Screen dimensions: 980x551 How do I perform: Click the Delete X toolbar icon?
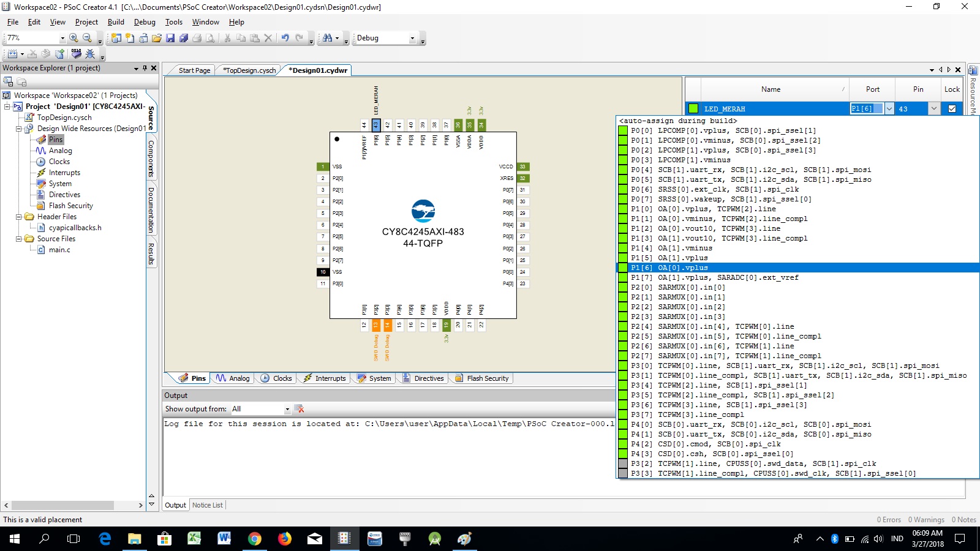click(268, 38)
